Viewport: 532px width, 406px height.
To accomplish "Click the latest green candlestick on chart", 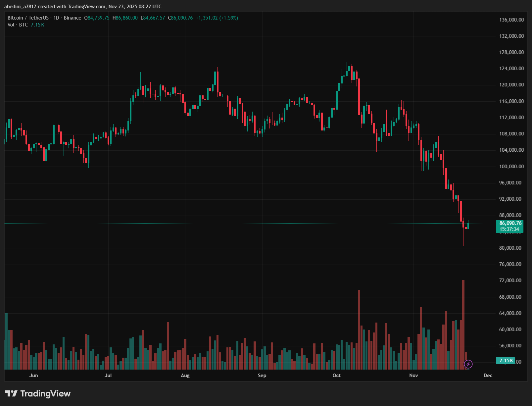I will (x=468, y=226).
